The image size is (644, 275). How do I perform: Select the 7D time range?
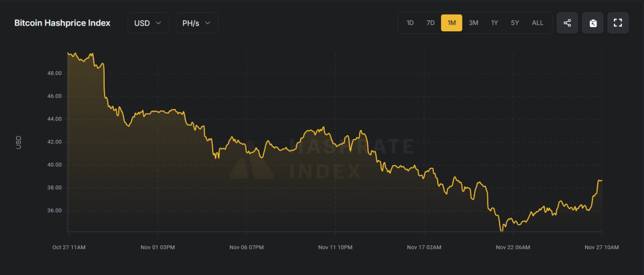pyautogui.click(x=430, y=23)
